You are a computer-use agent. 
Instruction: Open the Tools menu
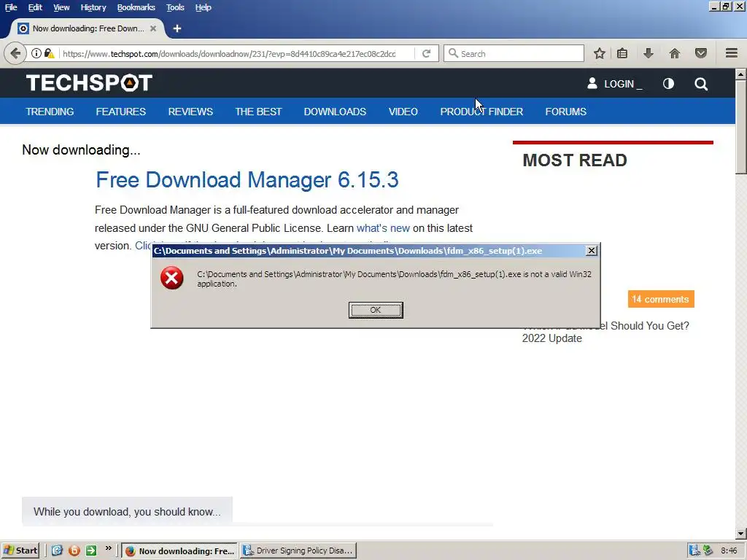[x=175, y=7]
